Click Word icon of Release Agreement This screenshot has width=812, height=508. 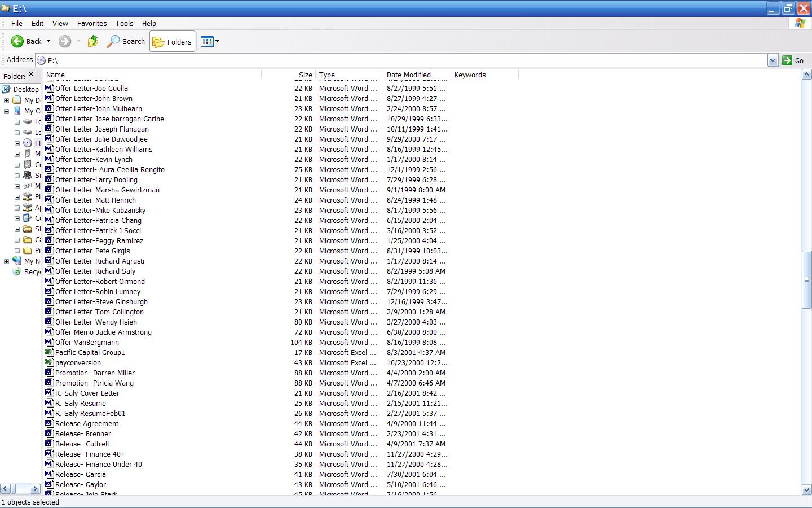(50, 423)
